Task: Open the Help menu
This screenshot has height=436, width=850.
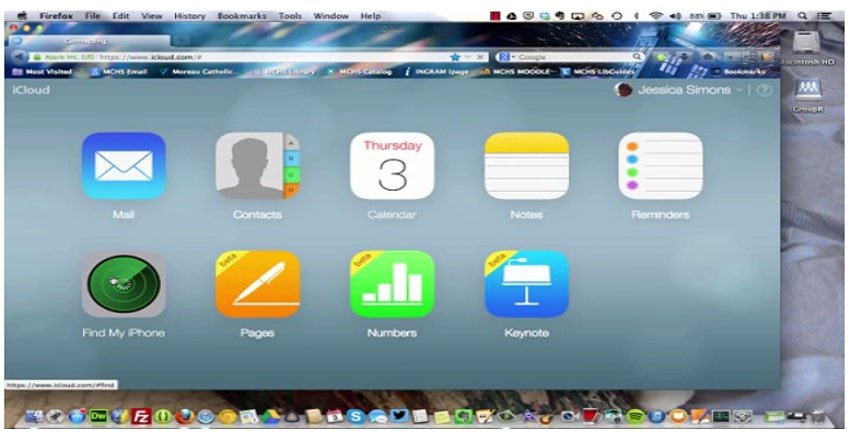Action: coord(371,16)
